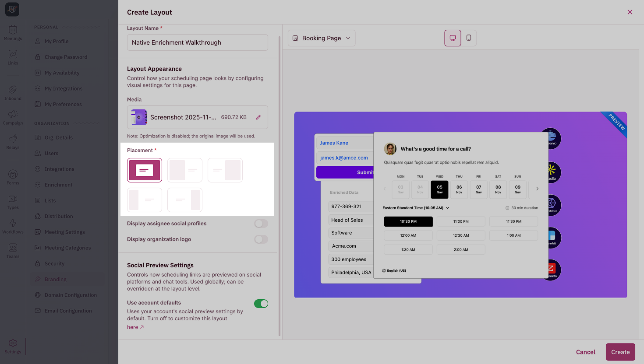Click the media screenshot thumbnail
Screen dimensions: 644x364
(x=139, y=117)
